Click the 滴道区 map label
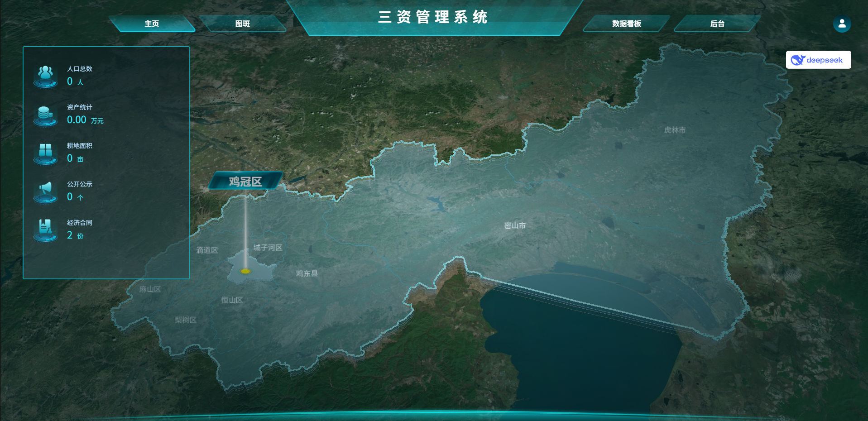This screenshot has width=868, height=421. click(207, 250)
